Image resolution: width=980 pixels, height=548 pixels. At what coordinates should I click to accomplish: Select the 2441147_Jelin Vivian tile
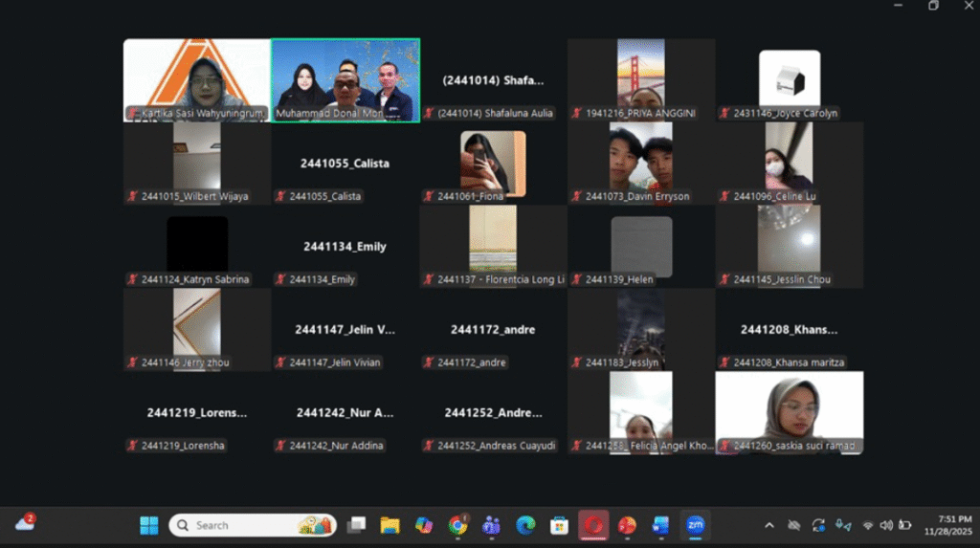coord(345,329)
